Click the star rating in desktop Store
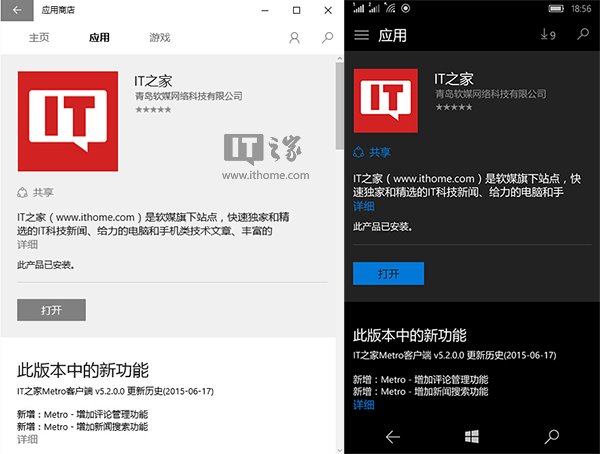 153,110
